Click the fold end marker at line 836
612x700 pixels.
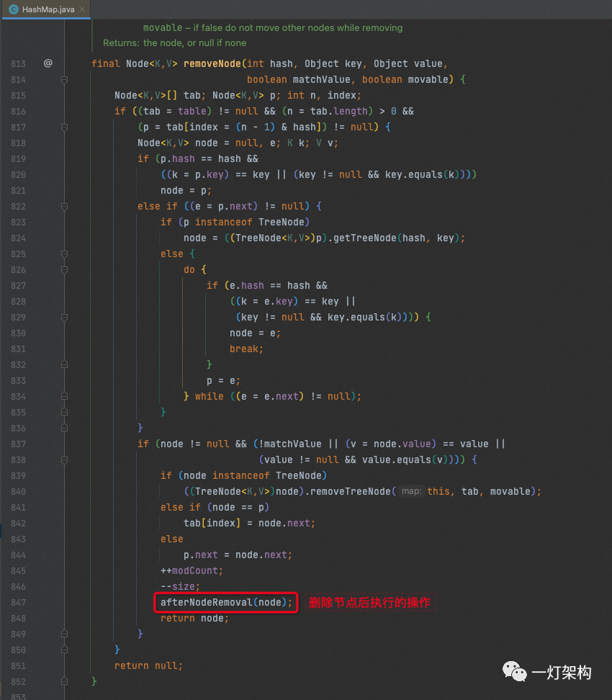pyautogui.click(x=64, y=428)
